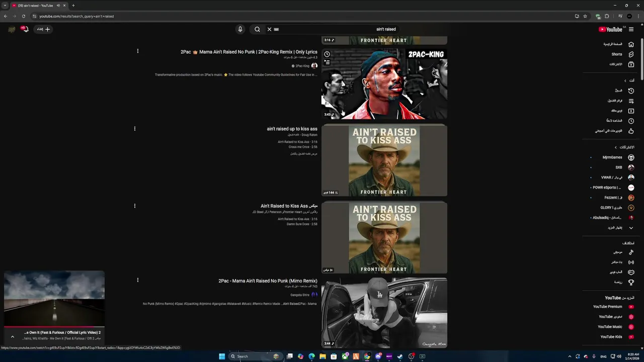This screenshot has height=362, width=644.
Task: Open Liked videos thumbs-up icon
Action: (x=631, y=131)
